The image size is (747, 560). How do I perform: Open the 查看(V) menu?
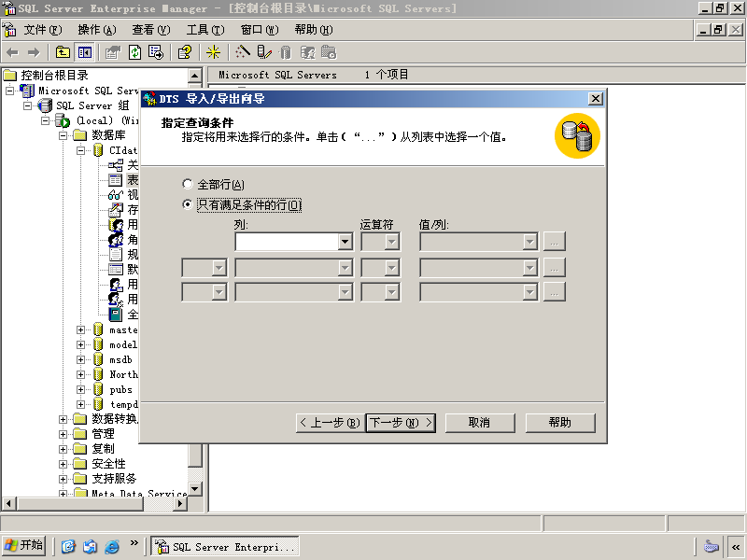[151, 30]
